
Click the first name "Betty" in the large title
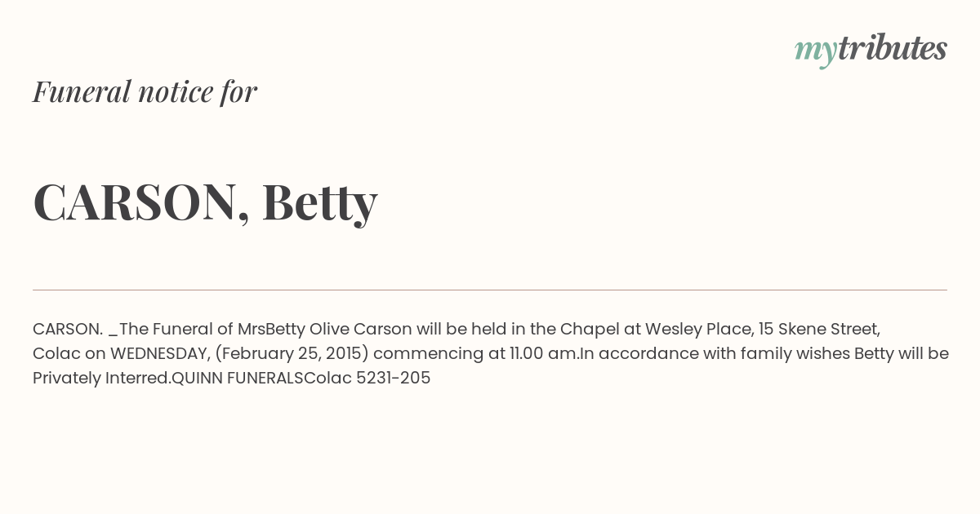(x=319, y=202)
